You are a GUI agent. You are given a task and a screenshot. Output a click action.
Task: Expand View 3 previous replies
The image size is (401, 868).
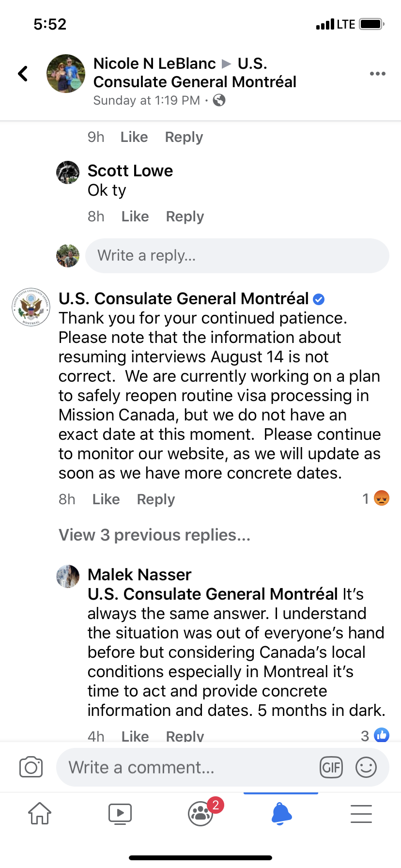[154, 535]
